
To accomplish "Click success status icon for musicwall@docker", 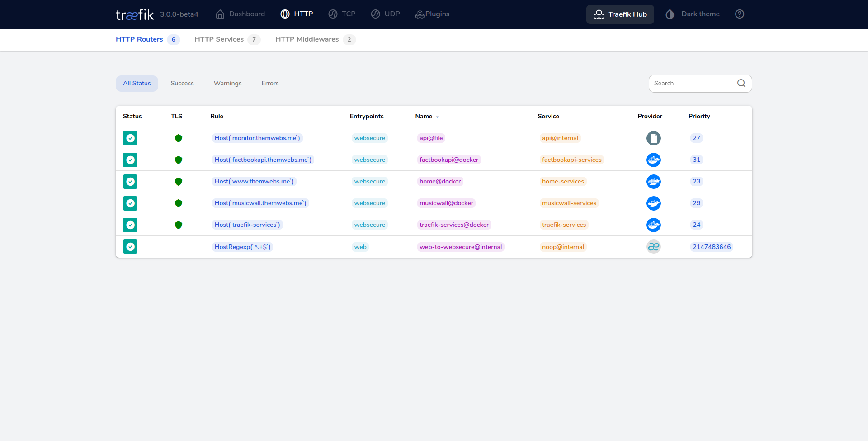I will pyautogui.click(x=130, y=203).
